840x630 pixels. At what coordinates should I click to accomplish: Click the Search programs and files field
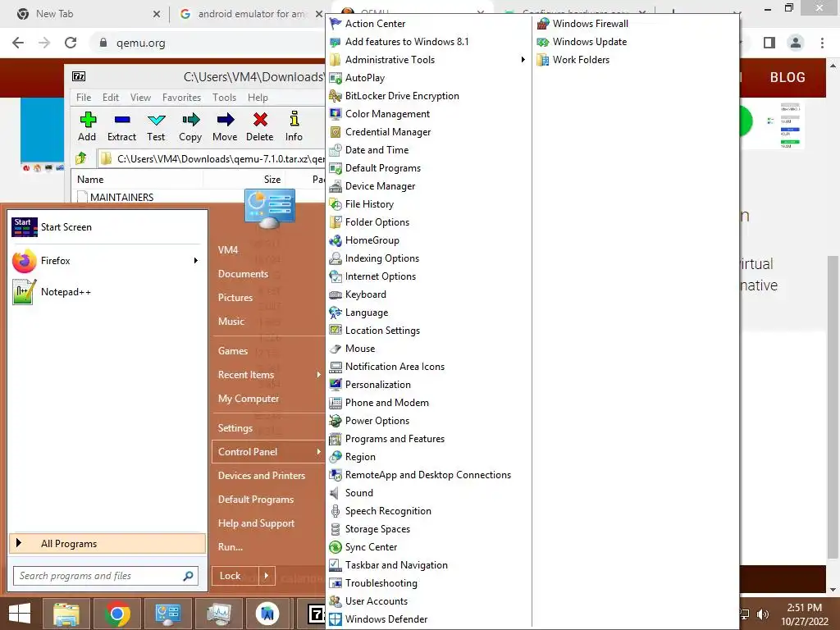click(x=106, y=576)
